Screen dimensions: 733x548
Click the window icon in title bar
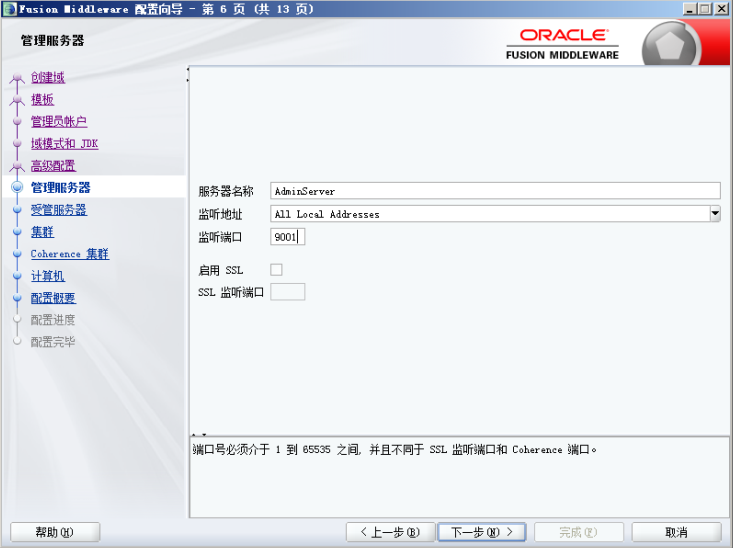(x=9, y=8)
